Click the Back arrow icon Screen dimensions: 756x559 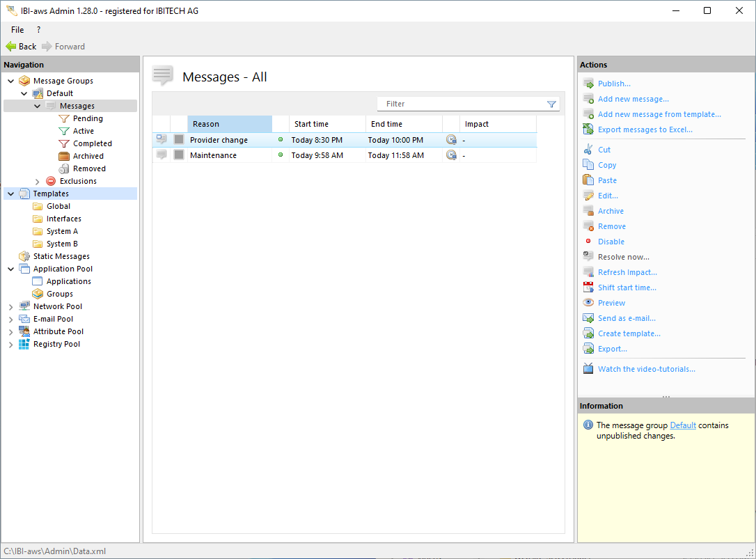point(11,47)
